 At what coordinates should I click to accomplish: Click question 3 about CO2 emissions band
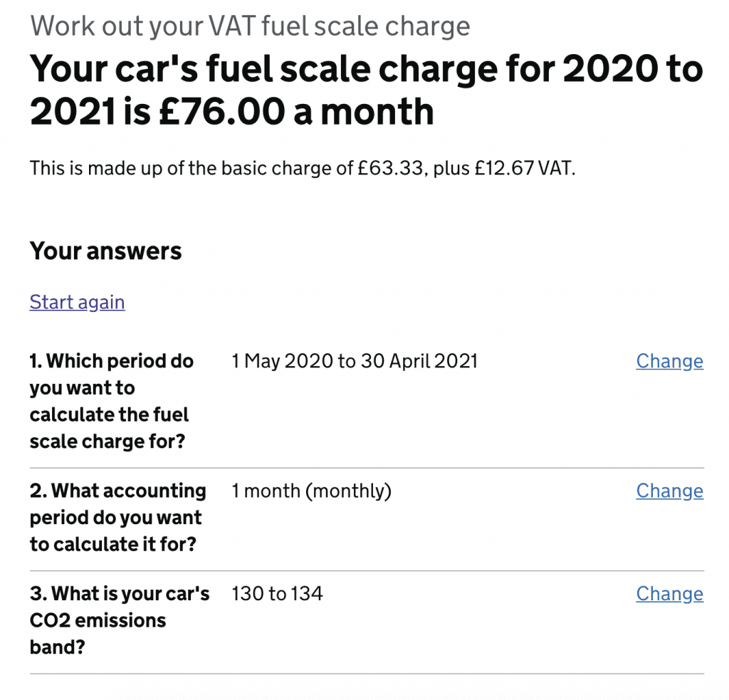pyautogui.click(x=119, y=620)
